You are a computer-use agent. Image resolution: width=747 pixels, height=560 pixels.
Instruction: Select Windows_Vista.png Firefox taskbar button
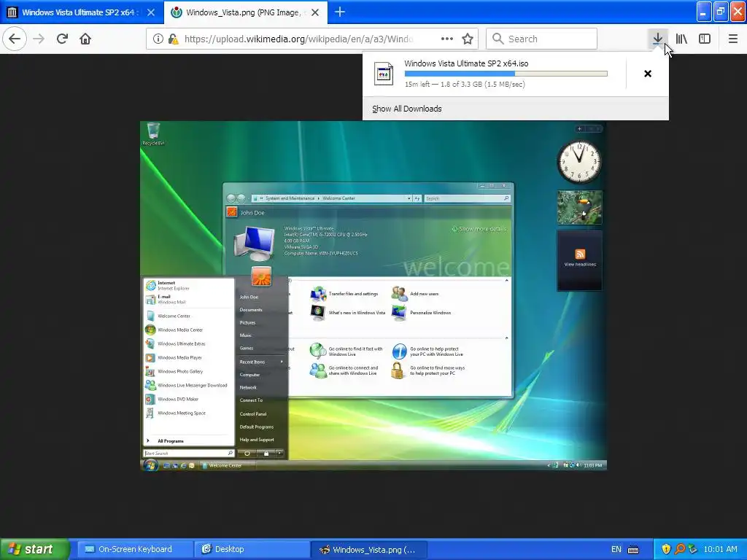pos(368,550)
